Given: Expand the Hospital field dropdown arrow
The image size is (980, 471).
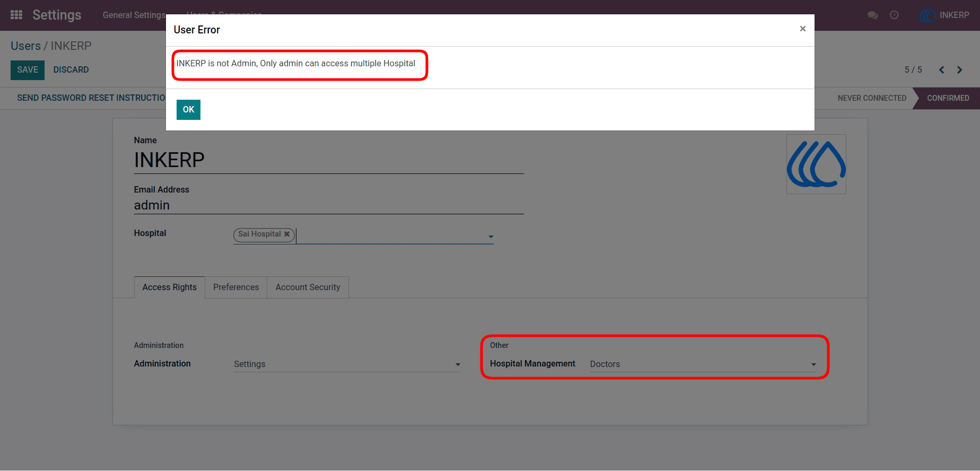Looking at the screenshot, I should pos(491,237).
